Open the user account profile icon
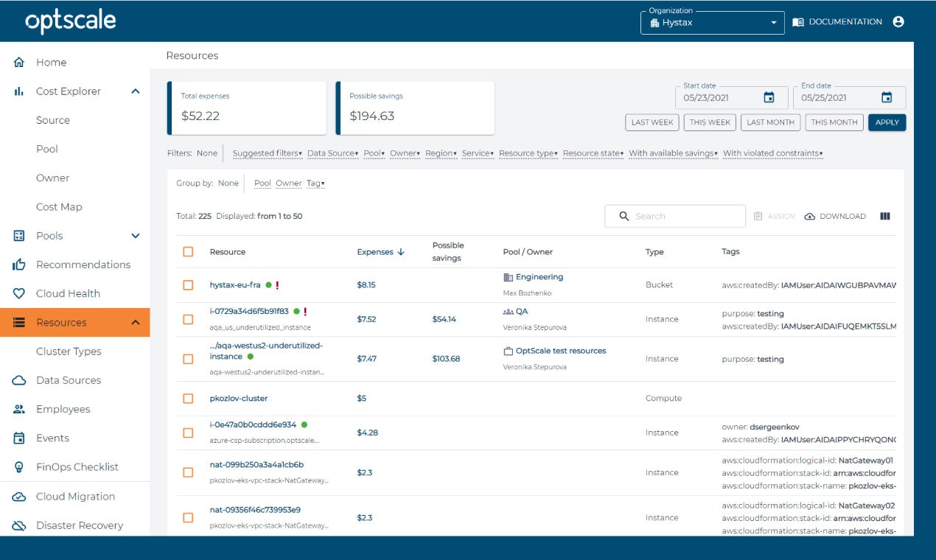Viewport: 936px width, 560px height. point(898,22)
